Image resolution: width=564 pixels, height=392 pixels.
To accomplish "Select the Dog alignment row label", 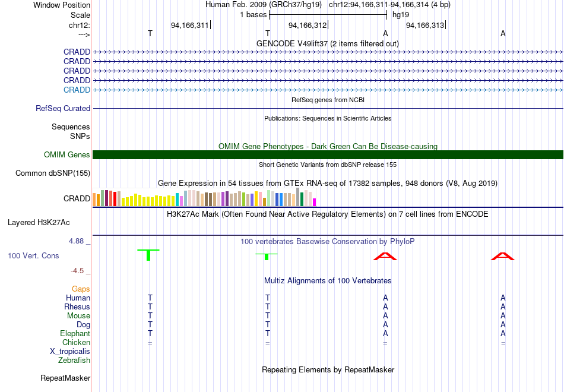I will (x=83, y=325).
